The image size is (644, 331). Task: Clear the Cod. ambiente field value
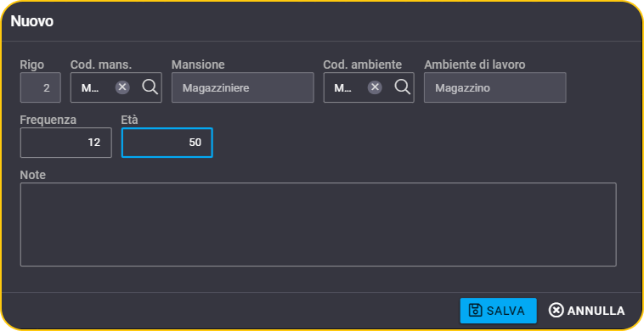pos(375,87)
